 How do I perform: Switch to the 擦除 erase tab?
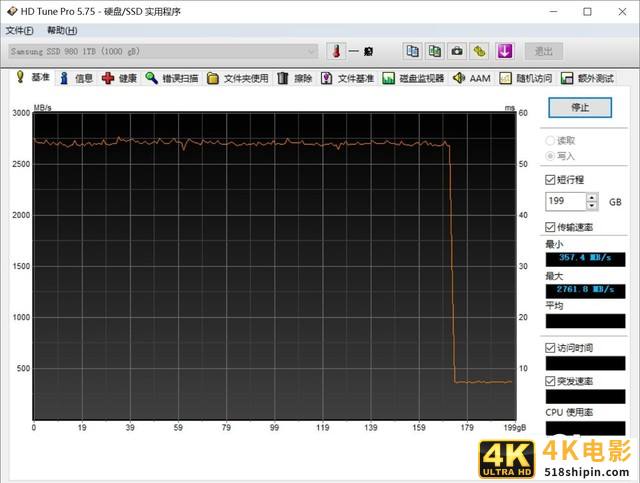click(295, 78)
